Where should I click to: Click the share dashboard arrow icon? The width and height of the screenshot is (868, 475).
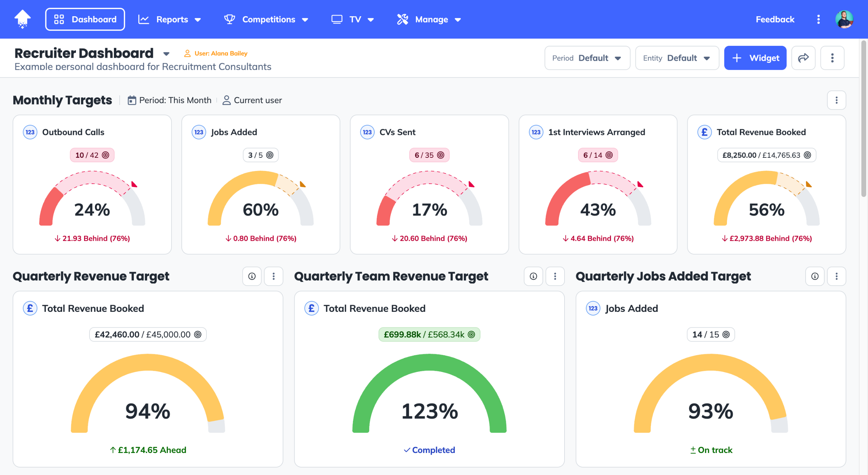(x=803, y=58)
